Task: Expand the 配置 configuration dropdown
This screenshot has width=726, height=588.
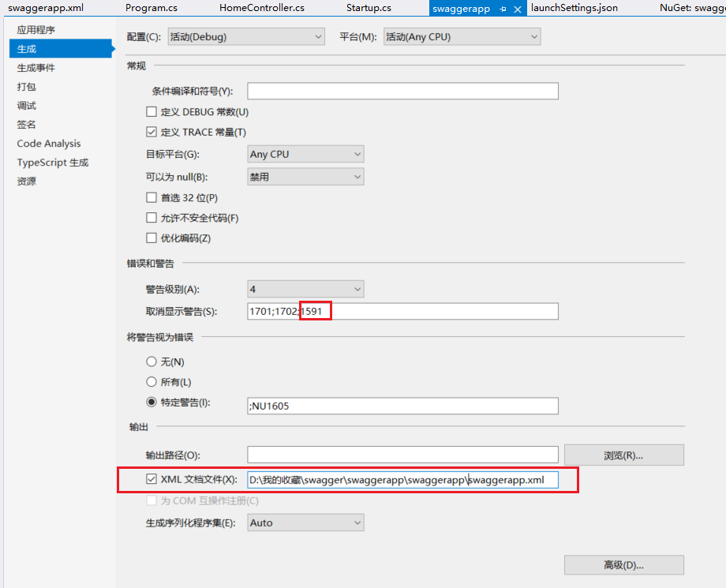Action: pyautogui.click(x=246, y=37)
